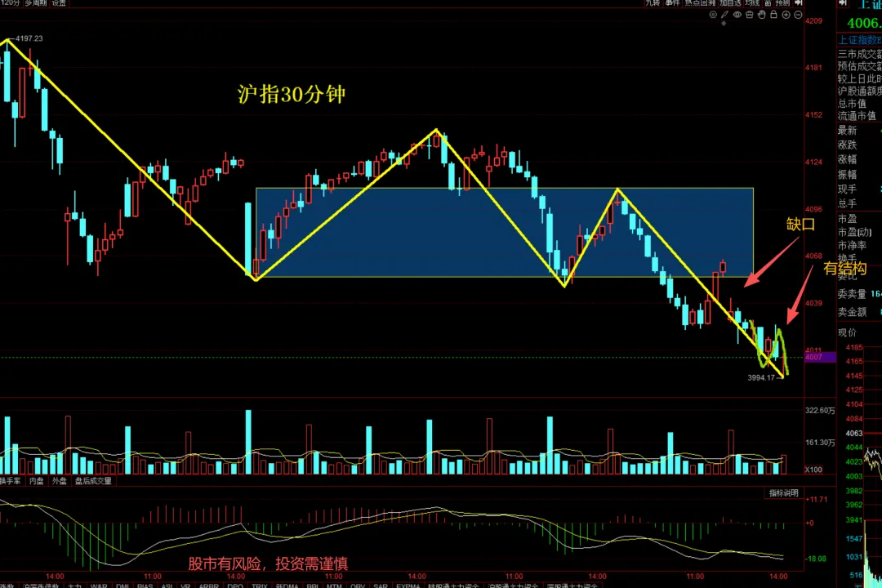
Task: Click the green 4006 index value
Action: click(865, 23)
